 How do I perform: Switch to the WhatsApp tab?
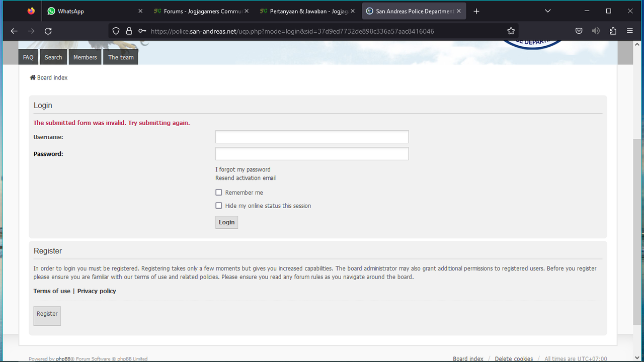pos(94,11)
